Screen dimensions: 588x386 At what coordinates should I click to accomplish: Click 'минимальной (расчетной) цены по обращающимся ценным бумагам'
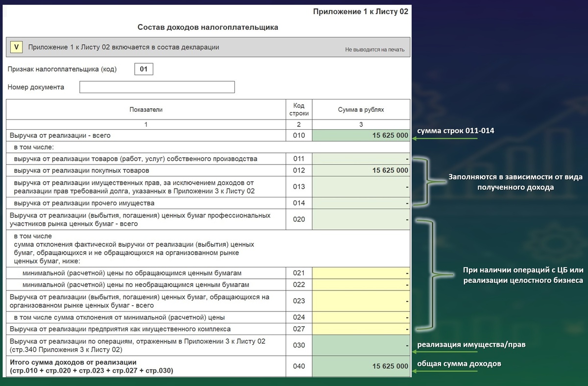[132, 273]
